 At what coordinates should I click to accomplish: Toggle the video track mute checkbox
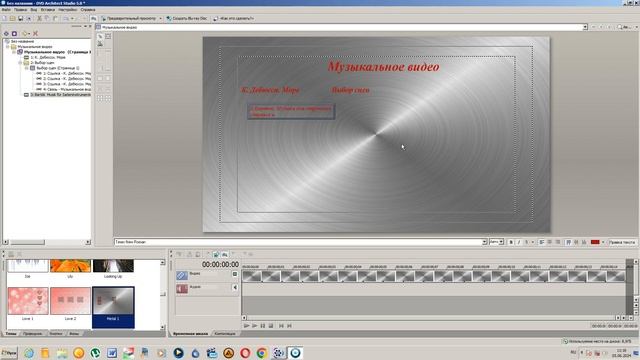point(235,274)
